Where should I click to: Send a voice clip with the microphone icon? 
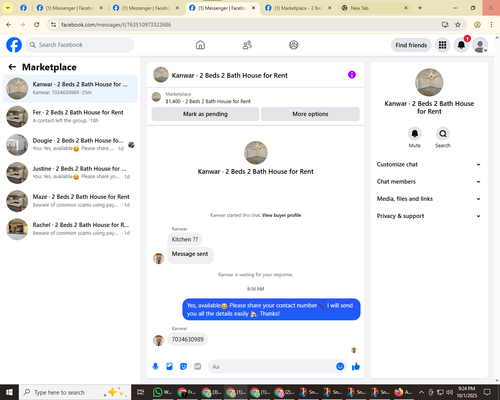pyautogui.click(x=155, y=367)
